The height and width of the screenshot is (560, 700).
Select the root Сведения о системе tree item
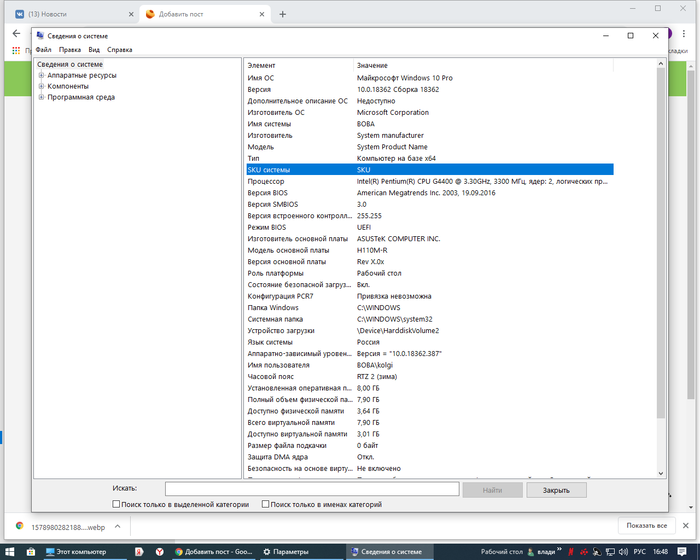point(70,64)
